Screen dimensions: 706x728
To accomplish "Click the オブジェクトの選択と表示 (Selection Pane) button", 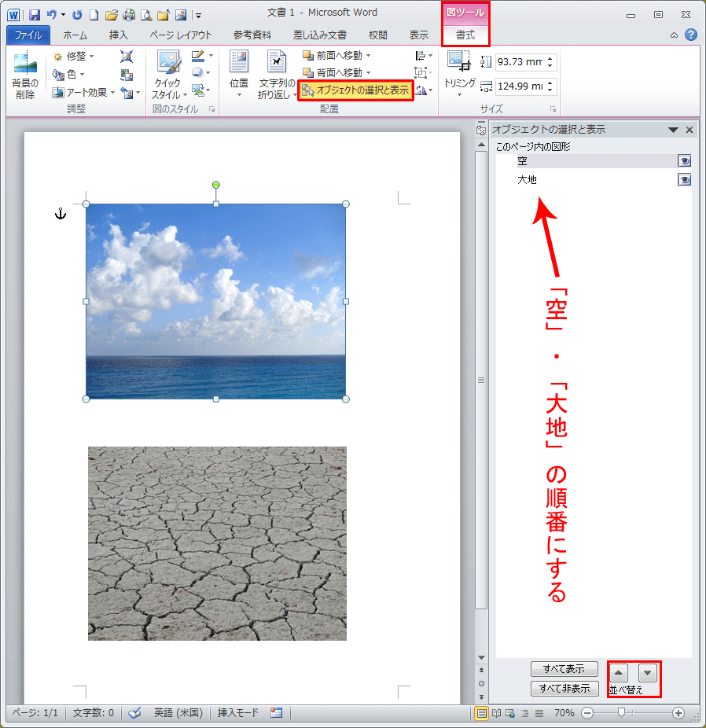I will [356, 90].
